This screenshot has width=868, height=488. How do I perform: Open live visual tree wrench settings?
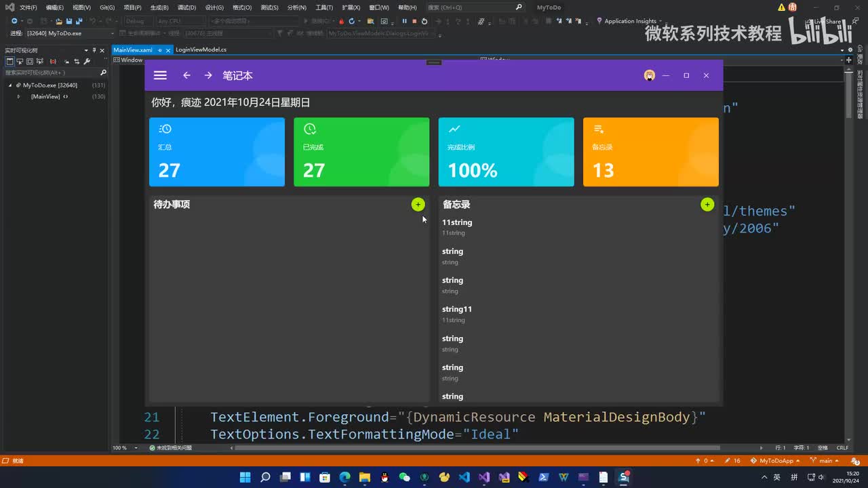87,61
